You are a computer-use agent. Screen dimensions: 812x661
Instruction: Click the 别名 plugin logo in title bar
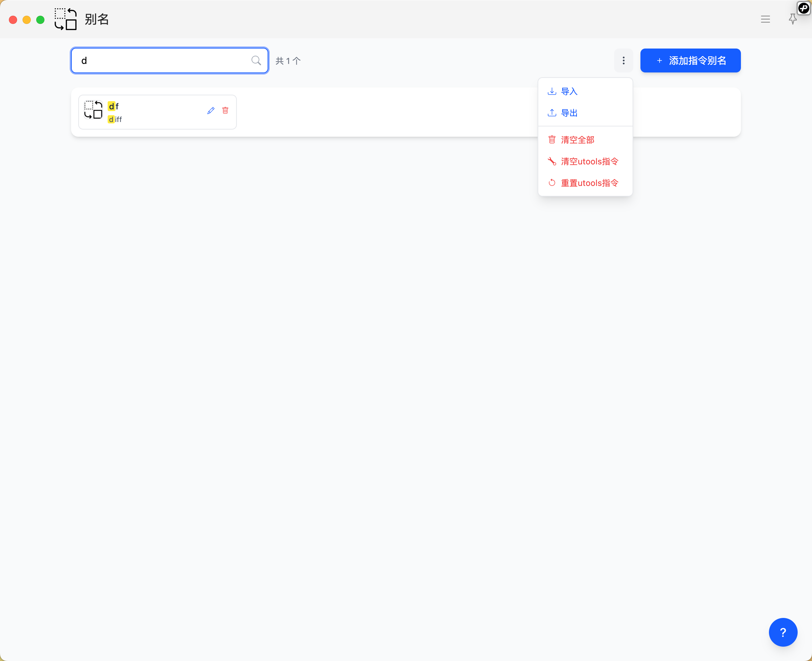(66, 19)
